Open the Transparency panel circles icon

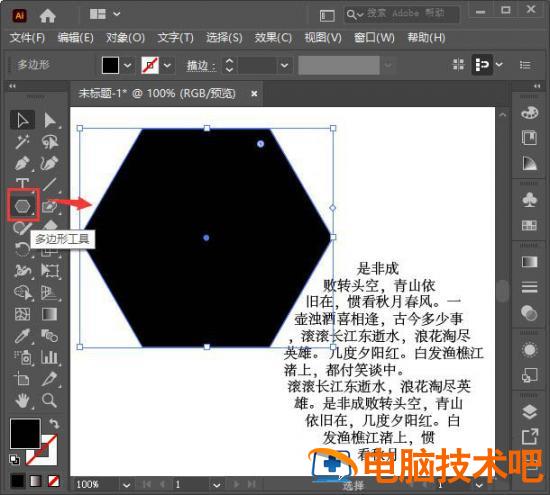point(529,313)
